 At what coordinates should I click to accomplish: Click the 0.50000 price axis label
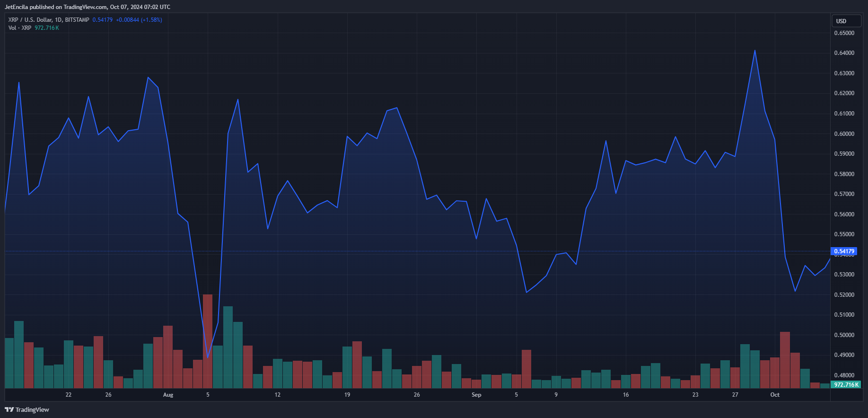[844, 335]
